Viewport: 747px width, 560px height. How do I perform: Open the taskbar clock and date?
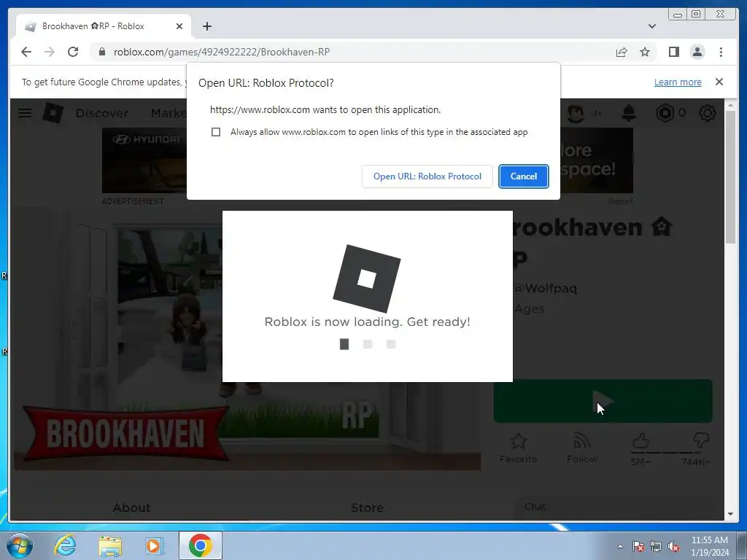709,546
